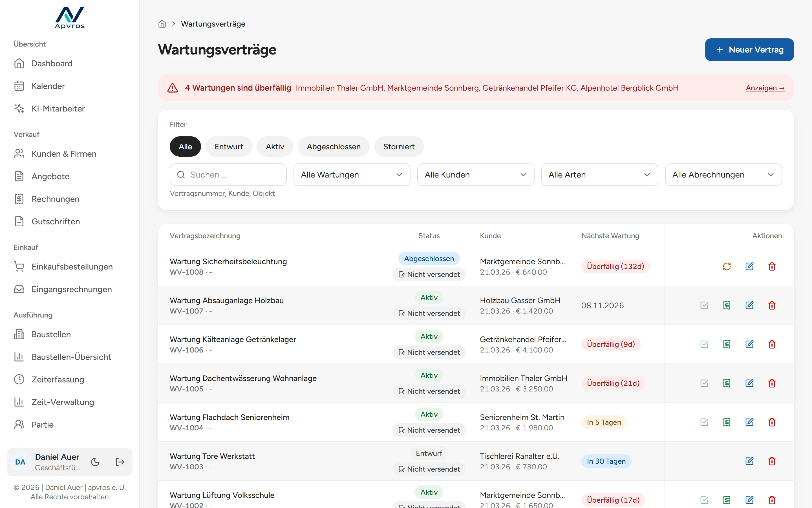Image resolution: width=812 pixels, height=508 pixels.
Task: Mark WV-1002 Lüftung Volksschule maintenance done
Action: tap(704, 500)
